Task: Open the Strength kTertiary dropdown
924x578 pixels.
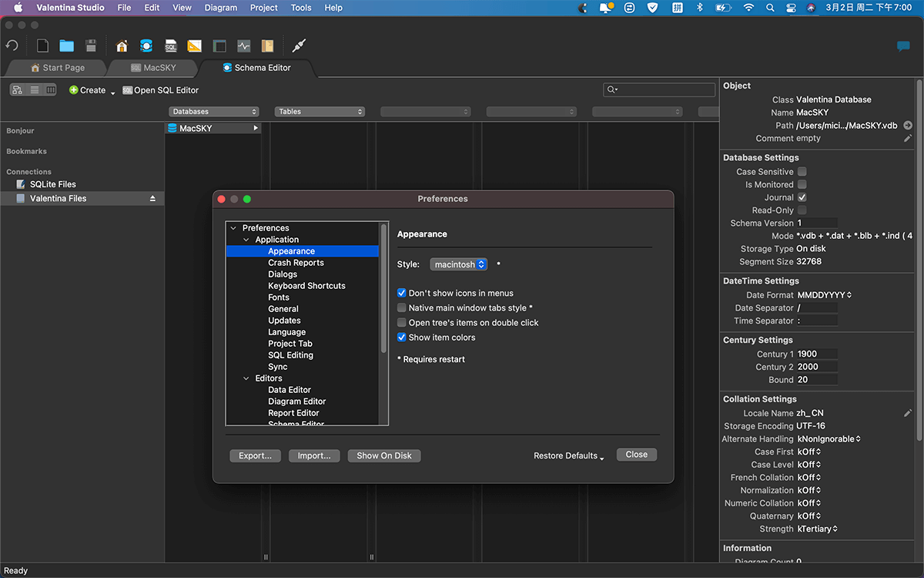Action: (817, 529)
